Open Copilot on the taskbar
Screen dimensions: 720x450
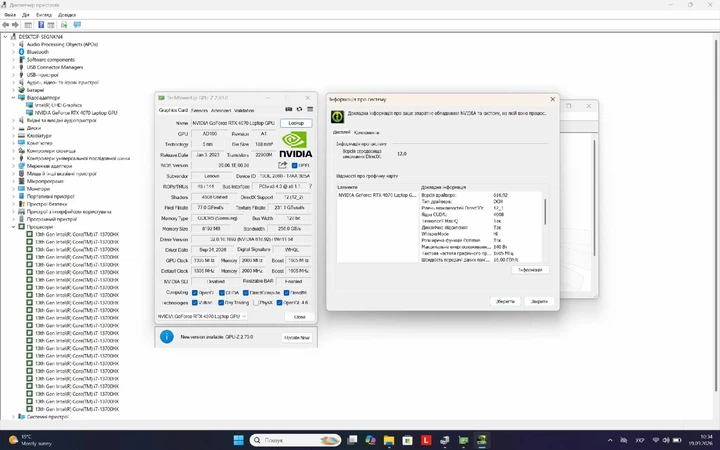371,440
